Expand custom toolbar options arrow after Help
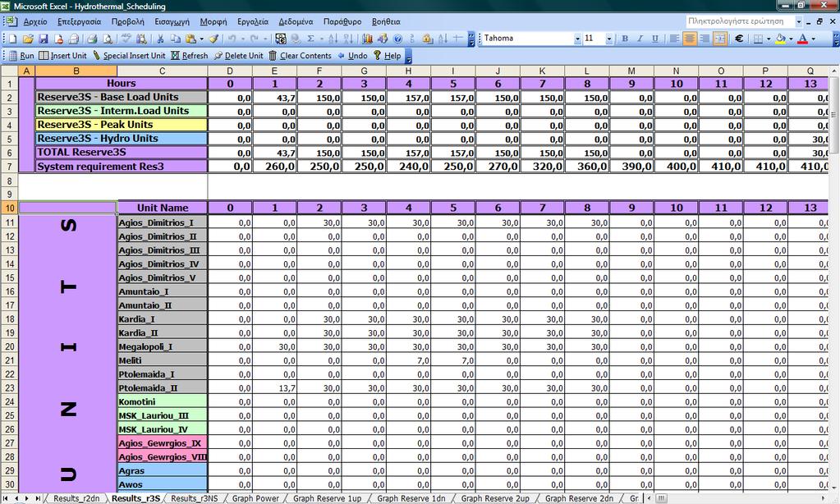840x504 pixels. [408, 56]
